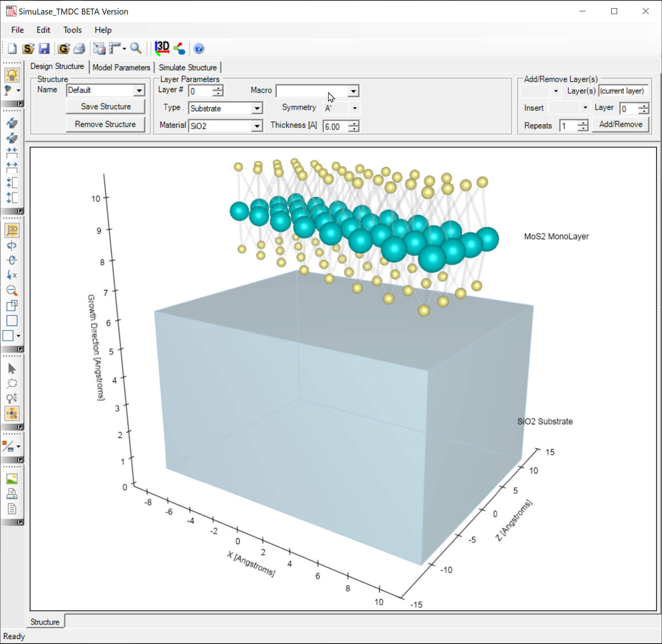Viewport: 662px width, 644px height.
Task: Click the Thickness field showing 6.00
Action: pos(336,126)
